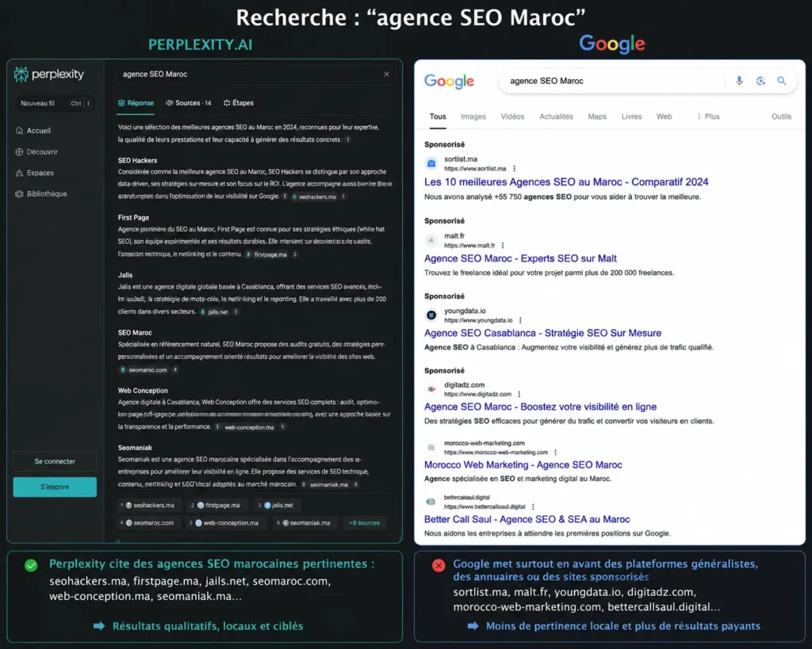Switch to Sources · 14 tab
The image size is (812, 649).
coord(189,103)
